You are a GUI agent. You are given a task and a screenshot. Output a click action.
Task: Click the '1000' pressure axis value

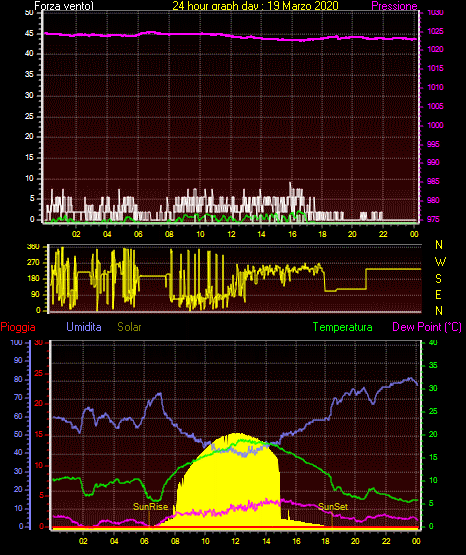click(435, 125)
